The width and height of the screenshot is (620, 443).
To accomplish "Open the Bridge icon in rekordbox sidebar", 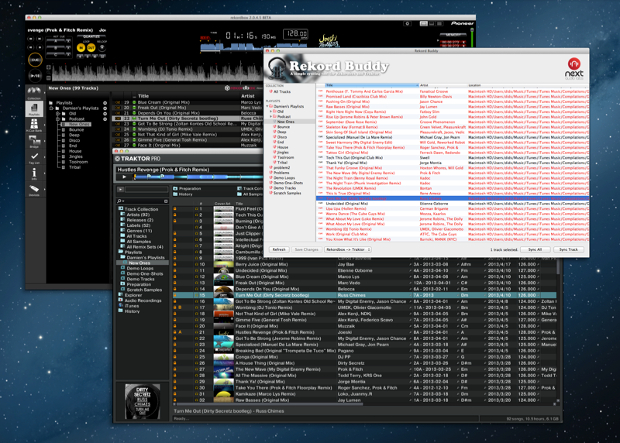I will pyautogui.click(x=34, y=141).
